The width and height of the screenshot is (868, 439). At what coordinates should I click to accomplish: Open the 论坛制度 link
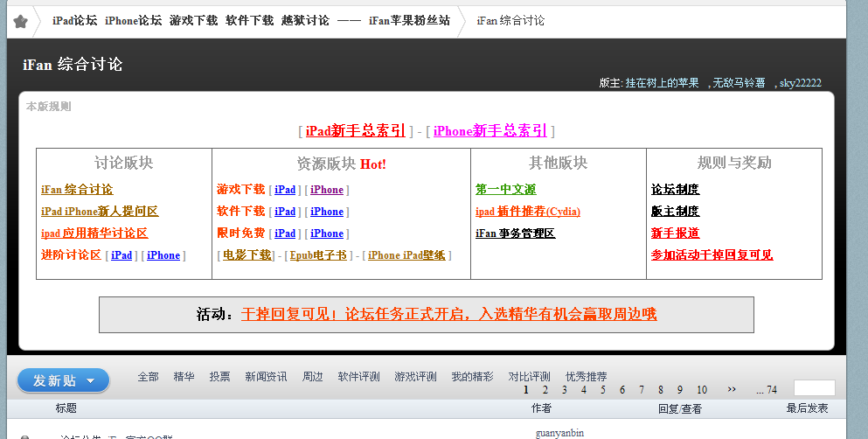(676, 189)
